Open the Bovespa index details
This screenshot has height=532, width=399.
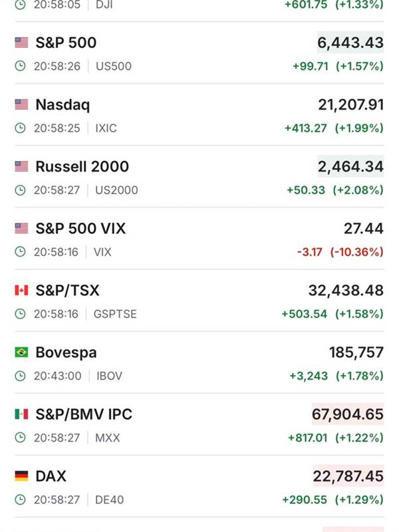click(66, 352)
